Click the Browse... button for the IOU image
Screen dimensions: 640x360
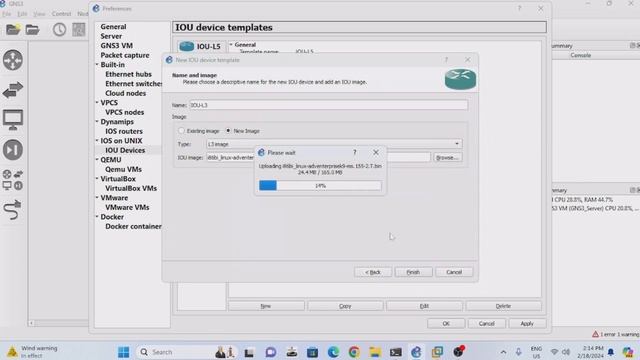447,157
